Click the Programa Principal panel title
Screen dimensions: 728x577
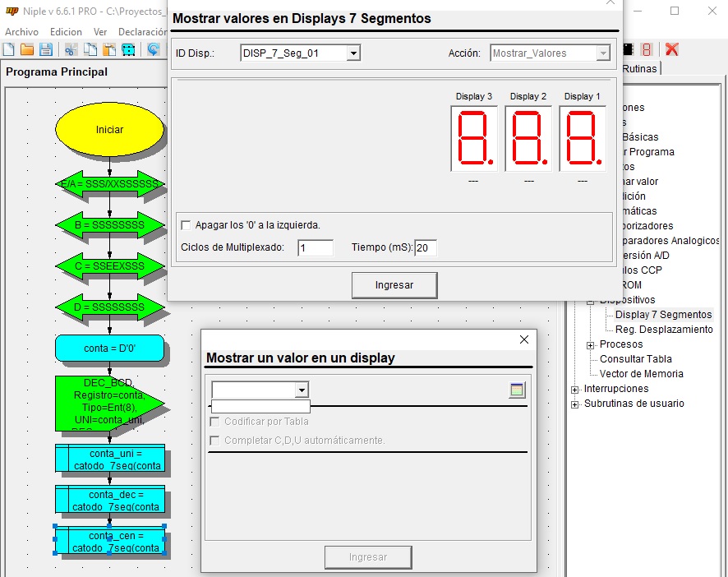(x=57, y=72)
